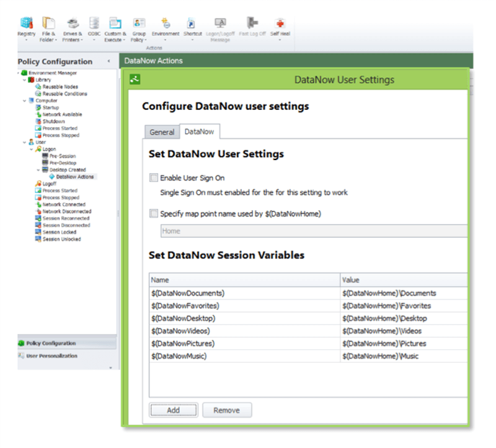Select the $(DataNowMusic) variable row
Image resolution: width=496 pixels, height=448 pixels.
coord(308,357)
